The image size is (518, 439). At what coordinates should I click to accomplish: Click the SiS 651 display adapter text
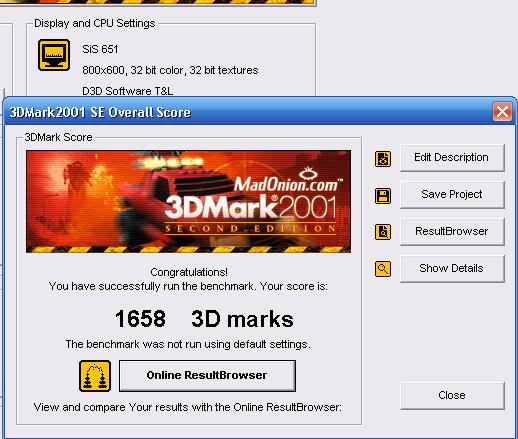click(x=100, y=49)
